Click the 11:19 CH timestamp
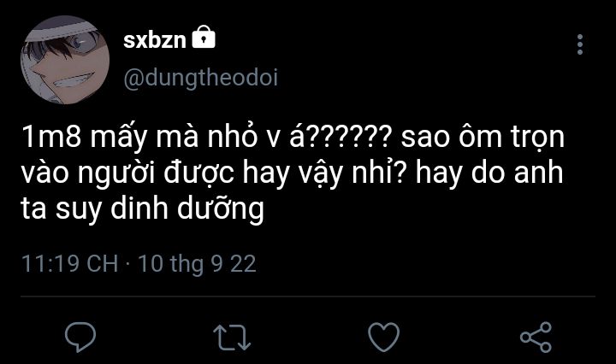The image size is (616, 364). tap(69, 263)
